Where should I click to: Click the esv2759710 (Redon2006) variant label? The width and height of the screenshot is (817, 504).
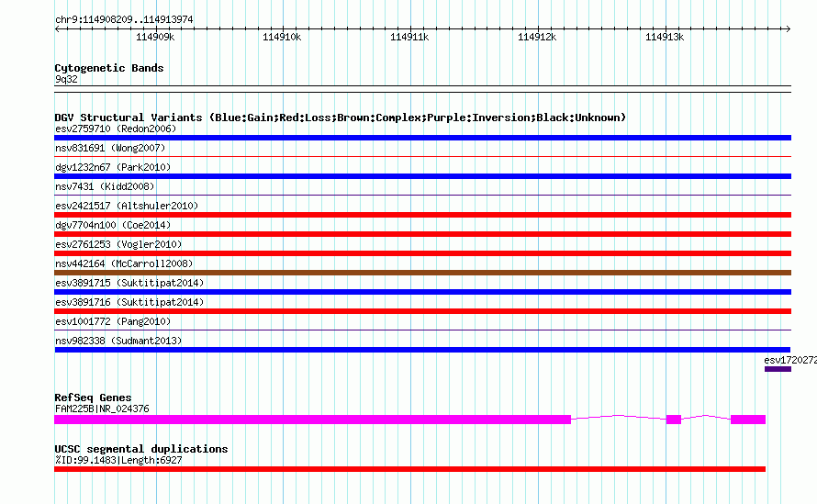pos(116,129)
